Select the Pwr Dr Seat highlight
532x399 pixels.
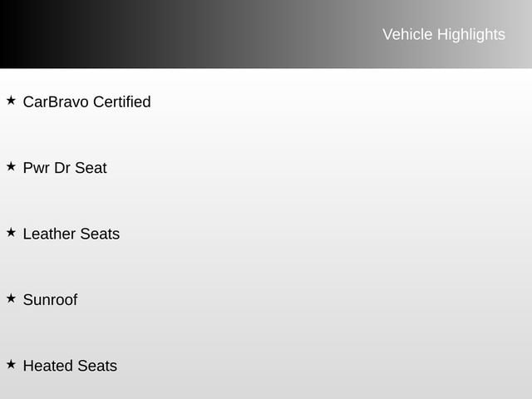65,168
